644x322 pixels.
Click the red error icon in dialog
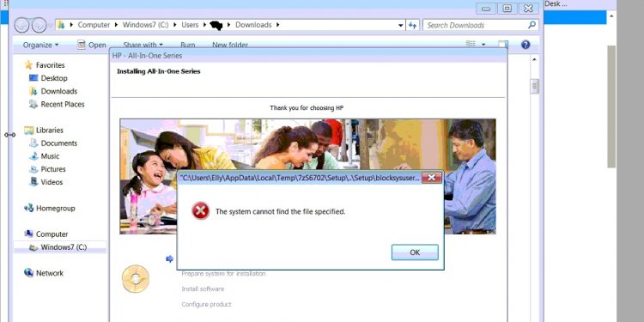(x=200, y=211)
